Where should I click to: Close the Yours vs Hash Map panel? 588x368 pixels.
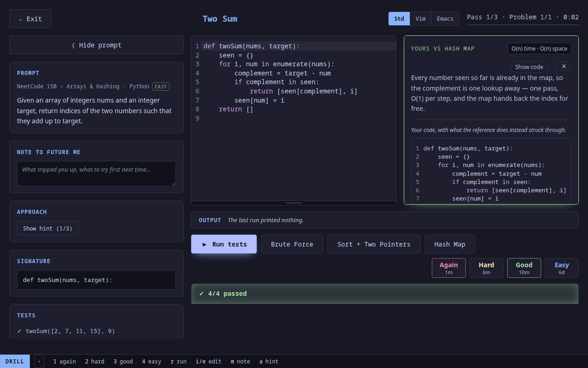click(x=564, y=66)
